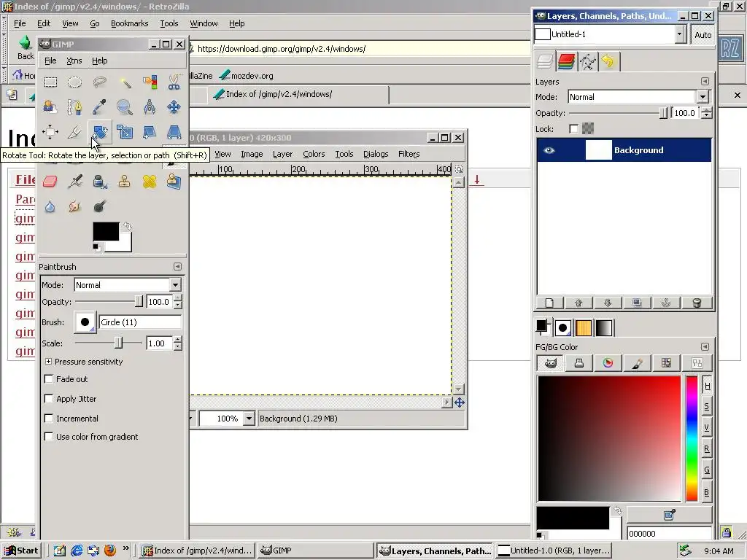Select the Paths pen tool
This screenshot has width=747, height=560.
point(75,107)
